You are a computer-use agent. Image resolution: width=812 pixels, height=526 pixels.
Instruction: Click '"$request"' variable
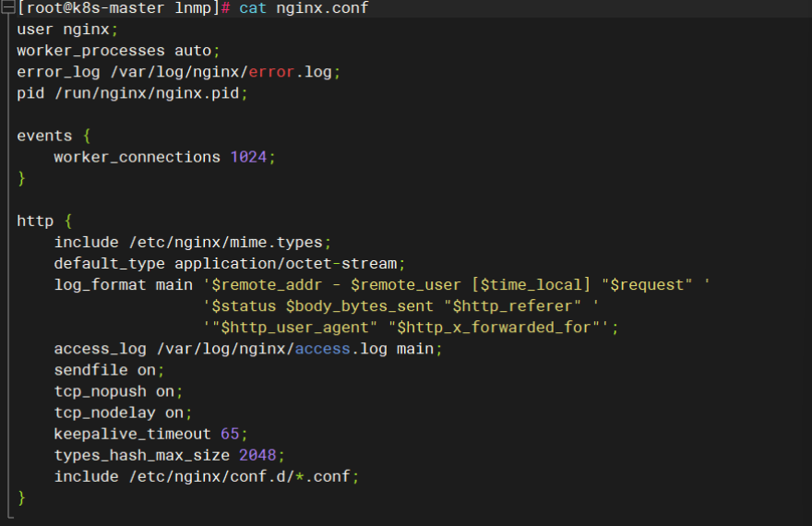coord(647,285)
